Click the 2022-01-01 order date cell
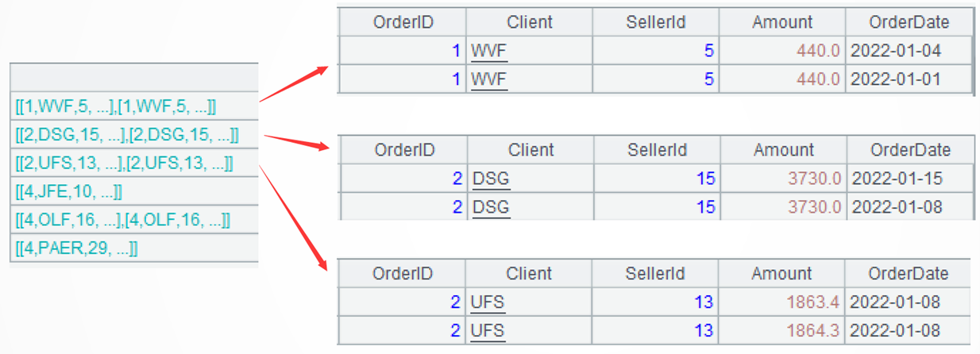The height and width of the screenshot is (354, 980). 896,79
